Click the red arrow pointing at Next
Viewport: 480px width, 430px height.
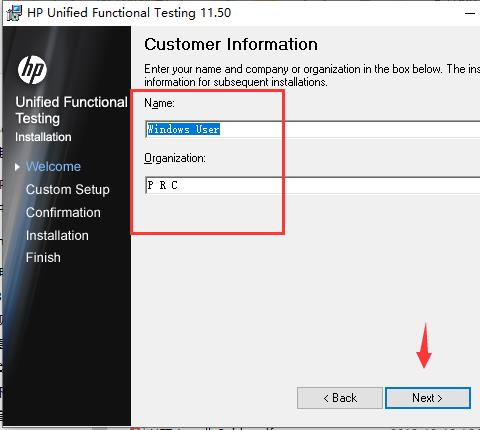pyautogui.click(x=424, y=346)
